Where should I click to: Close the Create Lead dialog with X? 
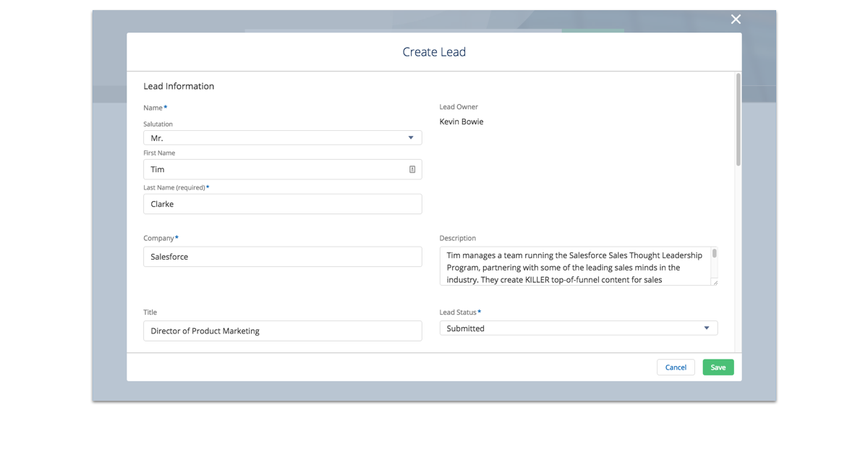pyautogui.click(x=736, y=20)
